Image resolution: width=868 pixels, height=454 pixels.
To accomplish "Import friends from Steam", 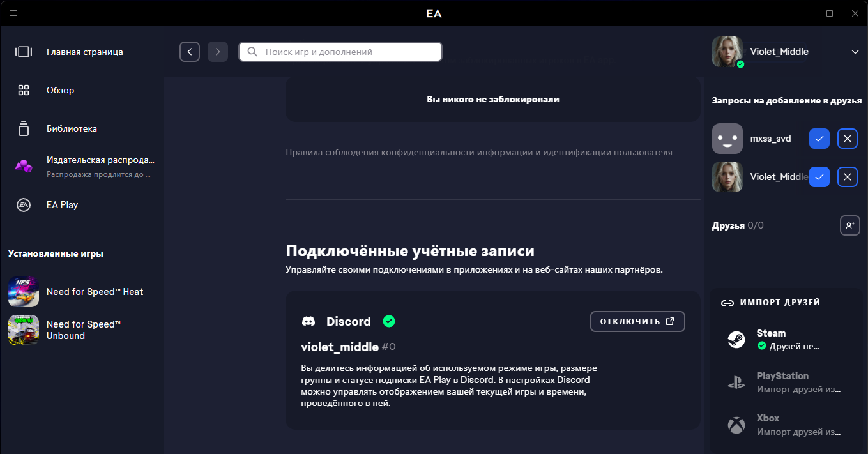I will point(787,340).
